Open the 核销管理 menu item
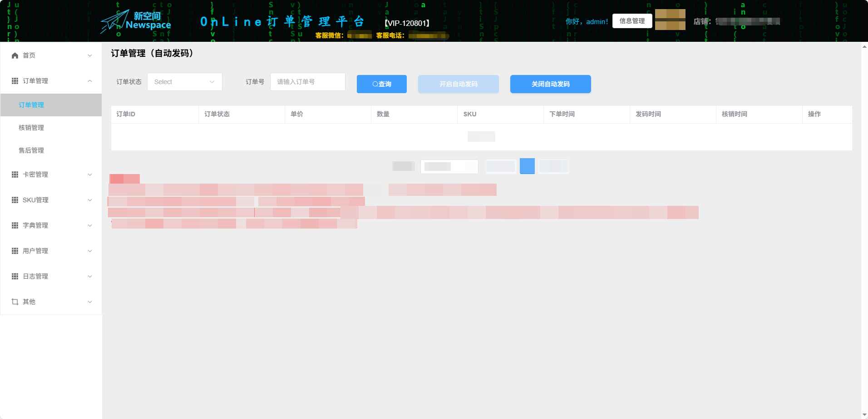Screen dimensions: 868x419 pyautogui.click(x=30, y=128)
